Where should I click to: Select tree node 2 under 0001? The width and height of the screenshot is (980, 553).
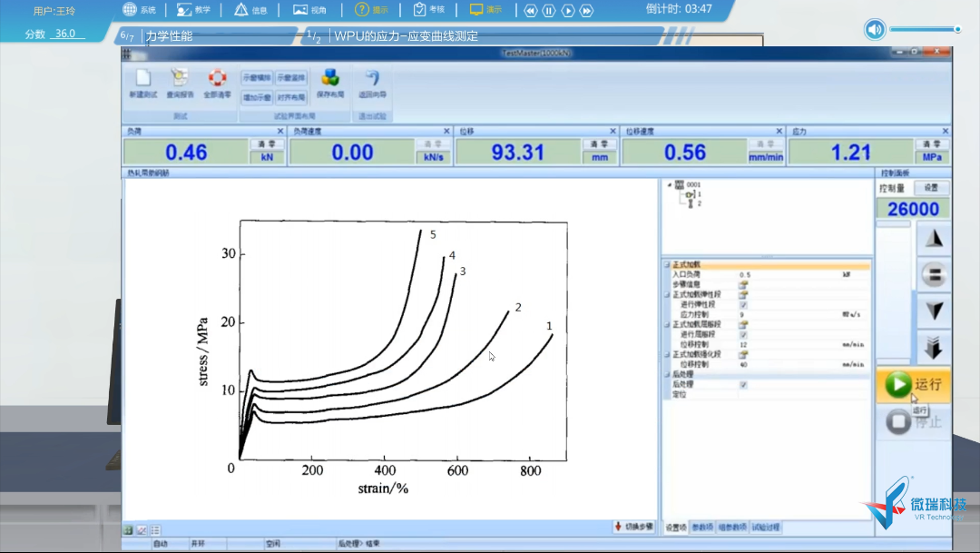[x=694, y=204]
